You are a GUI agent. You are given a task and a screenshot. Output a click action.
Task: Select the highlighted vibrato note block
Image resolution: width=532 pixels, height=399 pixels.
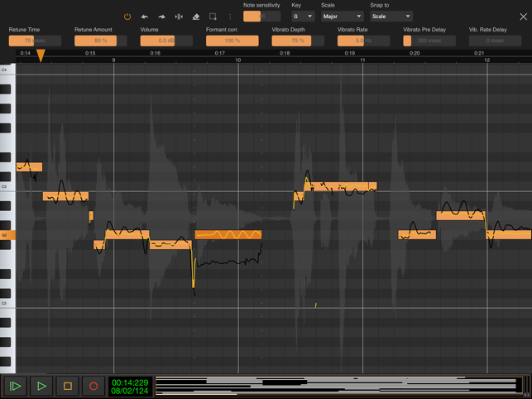[228, 234]
